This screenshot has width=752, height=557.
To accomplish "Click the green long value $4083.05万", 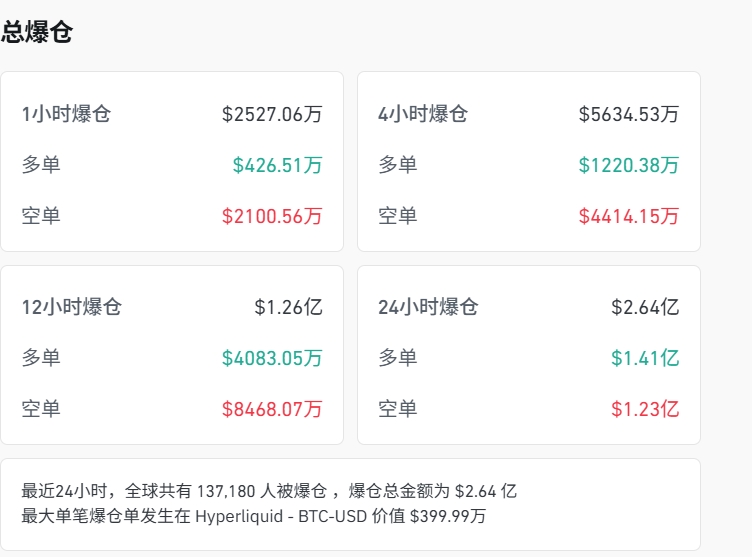I will coord(272,358).
